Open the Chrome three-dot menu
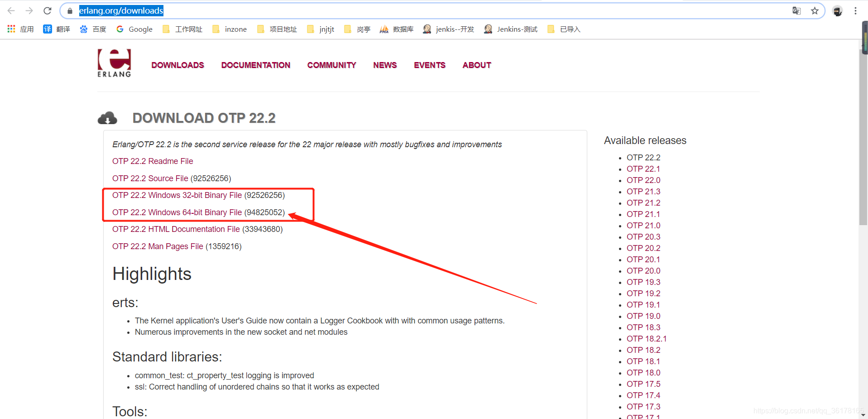The height and width of the screenshot is (419, 868). (855, 11)
